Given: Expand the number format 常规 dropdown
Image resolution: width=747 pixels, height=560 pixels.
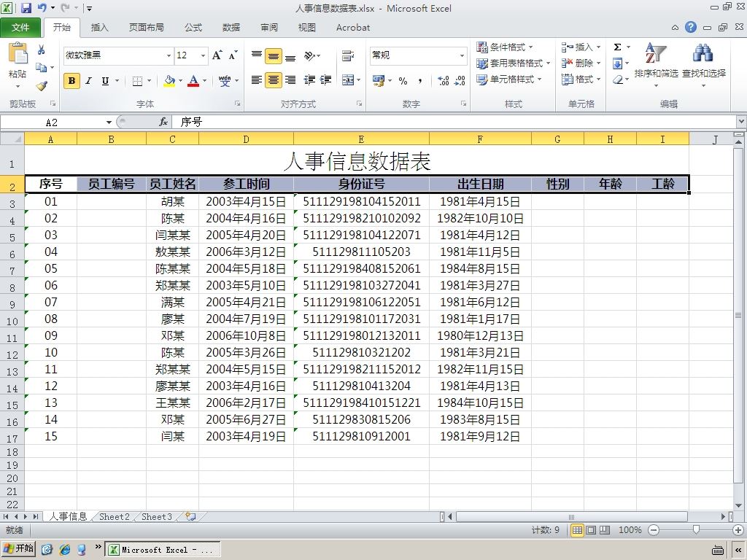Looking at the screenshot, I should pyautogui.click(x=462, y=55).
